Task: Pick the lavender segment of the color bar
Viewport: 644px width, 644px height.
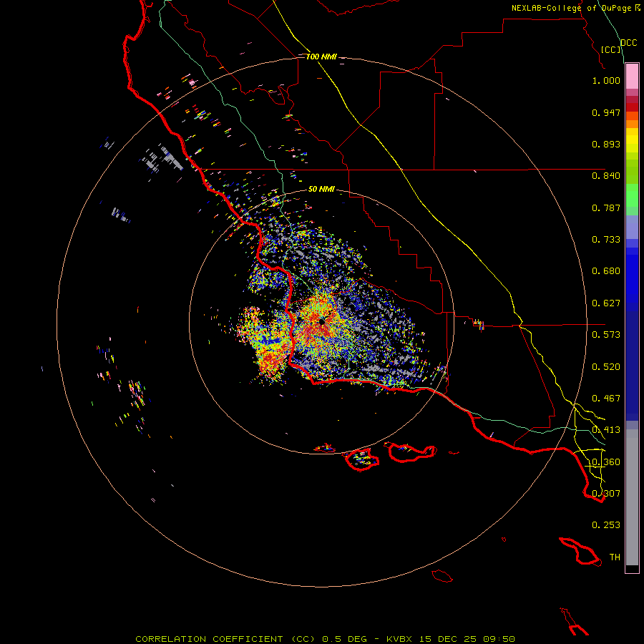Action: coord(632,227)
